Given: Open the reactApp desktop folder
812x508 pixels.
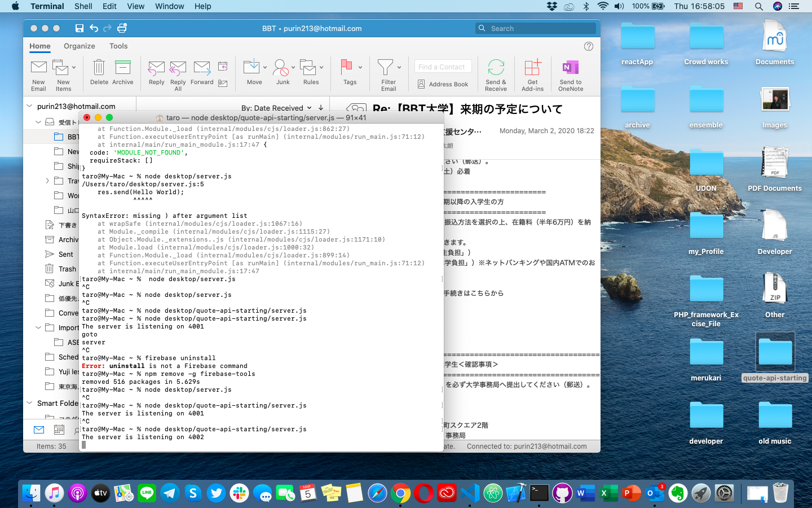Looking at the screenshot, I should [637, 43].
